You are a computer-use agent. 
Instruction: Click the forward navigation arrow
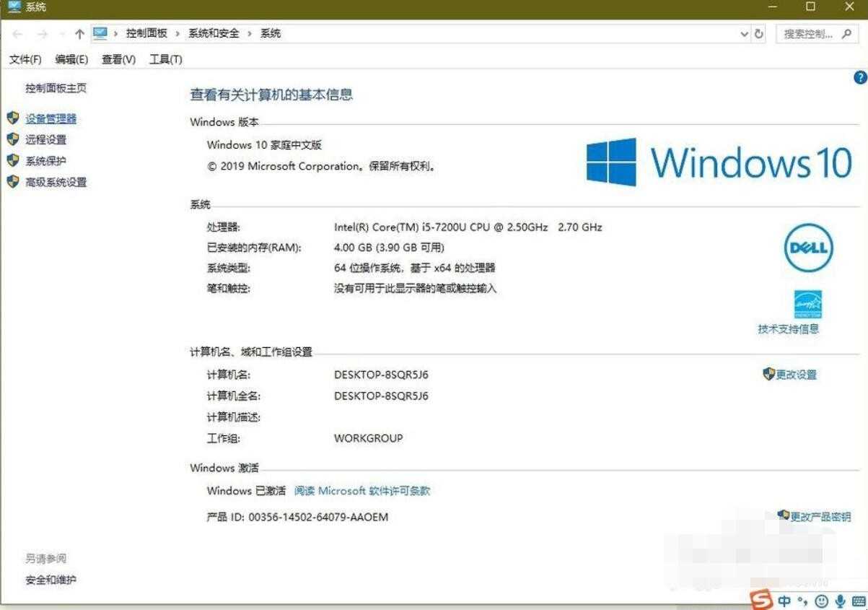[x=42, y=34]
